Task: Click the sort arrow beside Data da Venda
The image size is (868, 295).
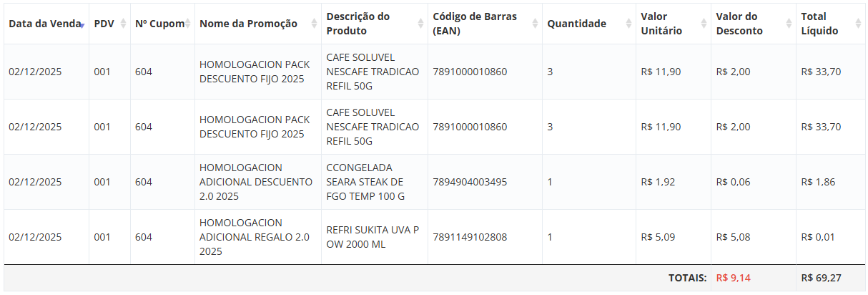Action: pyautogui.click(x=82, y=24)
